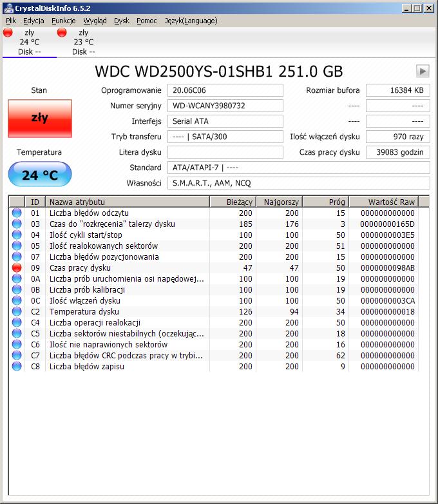Click the Numer seryjny value field
The image size is (438, 504).
[225, 106]
